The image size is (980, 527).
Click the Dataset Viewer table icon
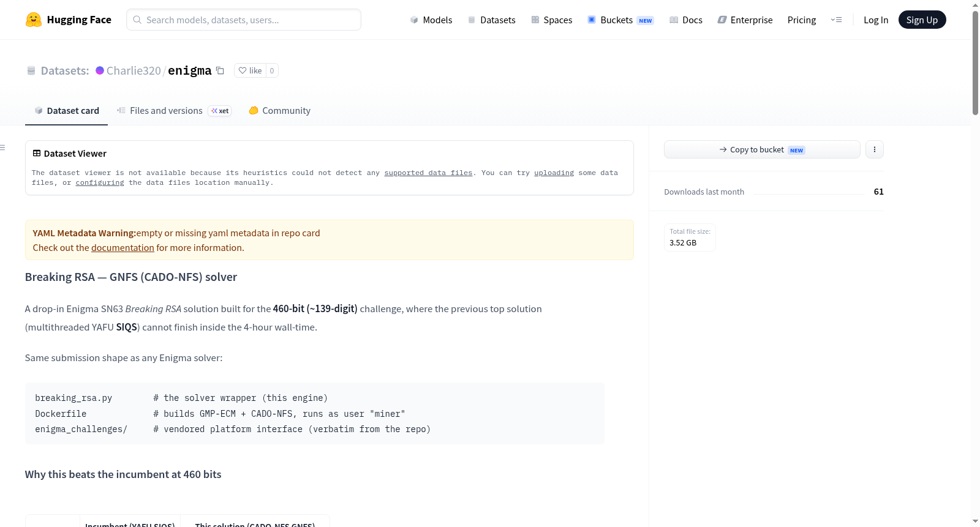point(37,153)
